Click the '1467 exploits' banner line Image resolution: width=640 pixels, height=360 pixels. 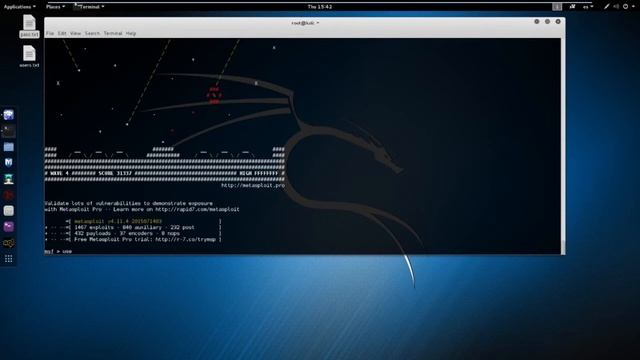click(133, 227)
